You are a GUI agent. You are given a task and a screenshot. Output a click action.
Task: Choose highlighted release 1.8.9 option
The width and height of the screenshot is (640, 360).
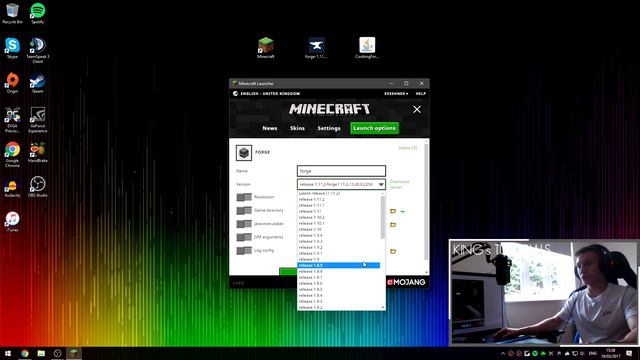(x=339, y=265)
